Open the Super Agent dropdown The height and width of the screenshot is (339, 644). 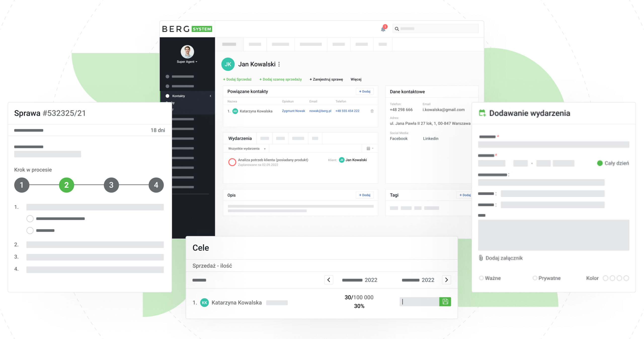coord(187,62)
